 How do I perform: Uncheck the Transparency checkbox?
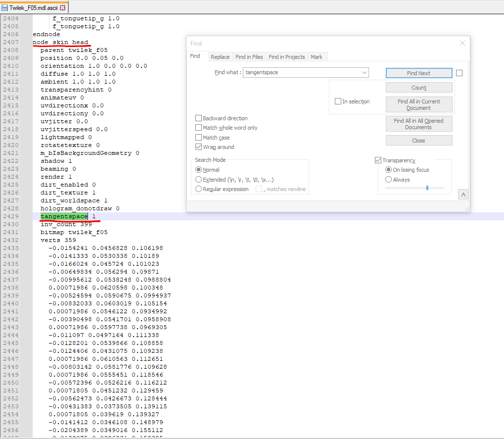[378, 160]
